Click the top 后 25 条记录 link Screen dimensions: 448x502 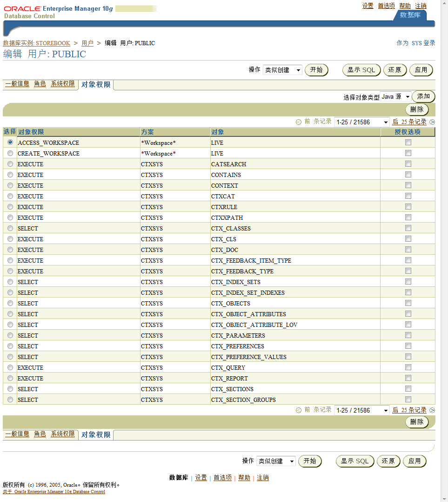409,122
